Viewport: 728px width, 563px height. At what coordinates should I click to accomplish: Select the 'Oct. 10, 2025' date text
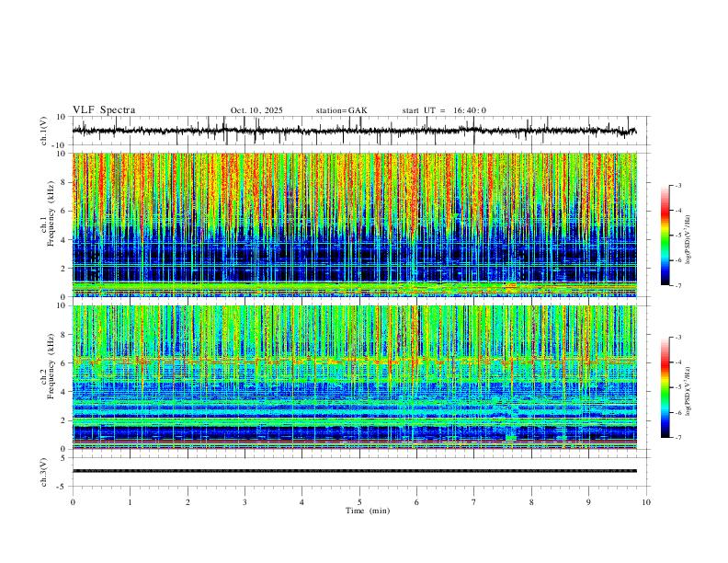[256, 110]
